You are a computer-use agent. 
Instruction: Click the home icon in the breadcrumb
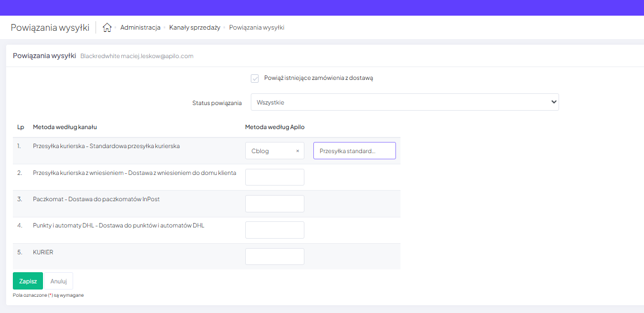(x=107, y=27)
